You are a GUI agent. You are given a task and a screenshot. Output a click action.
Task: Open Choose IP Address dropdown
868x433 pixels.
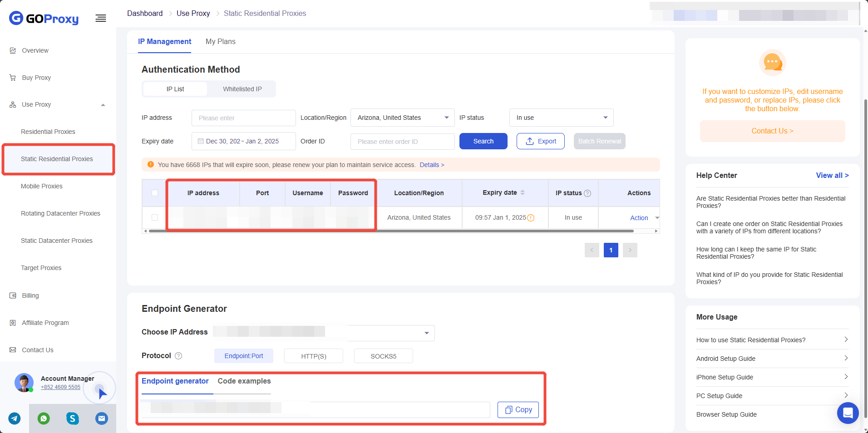click(324, 333)
